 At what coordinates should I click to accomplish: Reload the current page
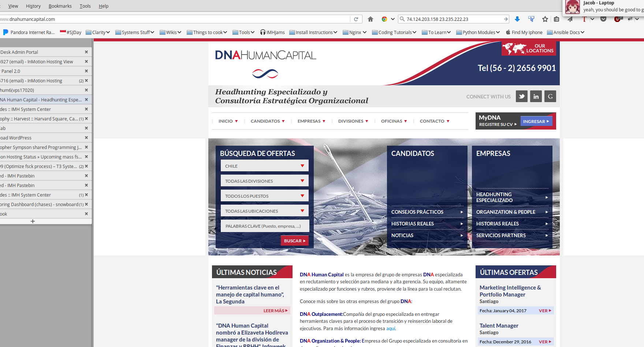356,19
